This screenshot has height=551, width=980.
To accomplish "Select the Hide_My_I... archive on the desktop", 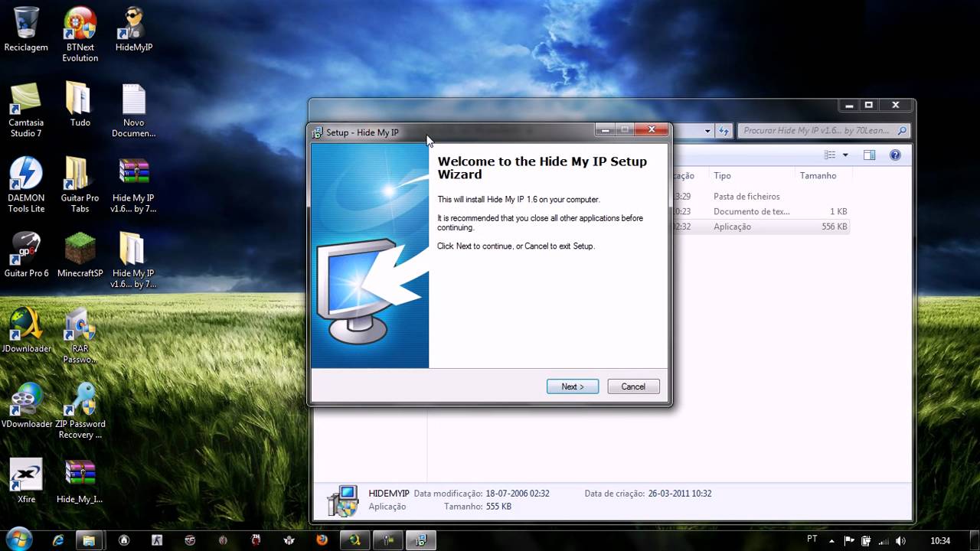I will tap(80, 480).
